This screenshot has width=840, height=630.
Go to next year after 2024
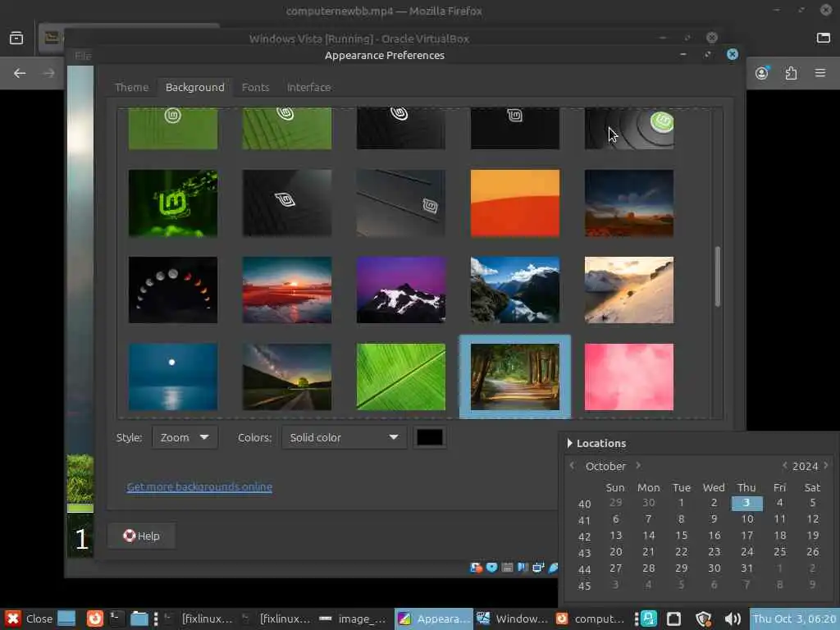pos(826,466)
